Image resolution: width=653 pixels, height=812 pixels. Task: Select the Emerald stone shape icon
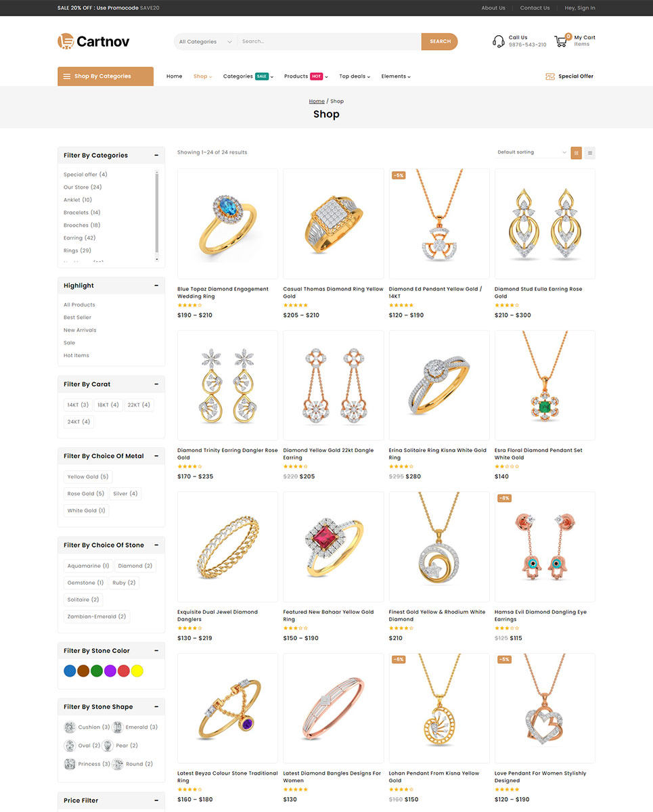(118, 727)
